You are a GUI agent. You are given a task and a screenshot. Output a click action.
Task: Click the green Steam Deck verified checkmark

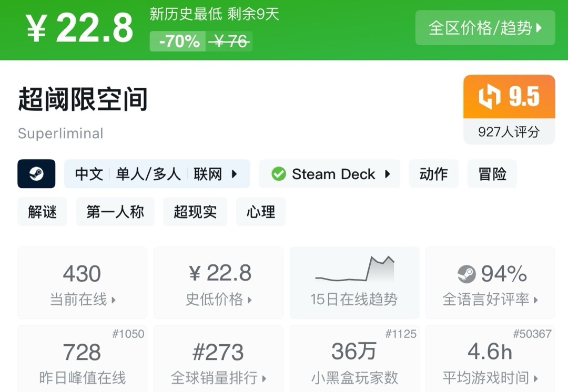(279, 174)
